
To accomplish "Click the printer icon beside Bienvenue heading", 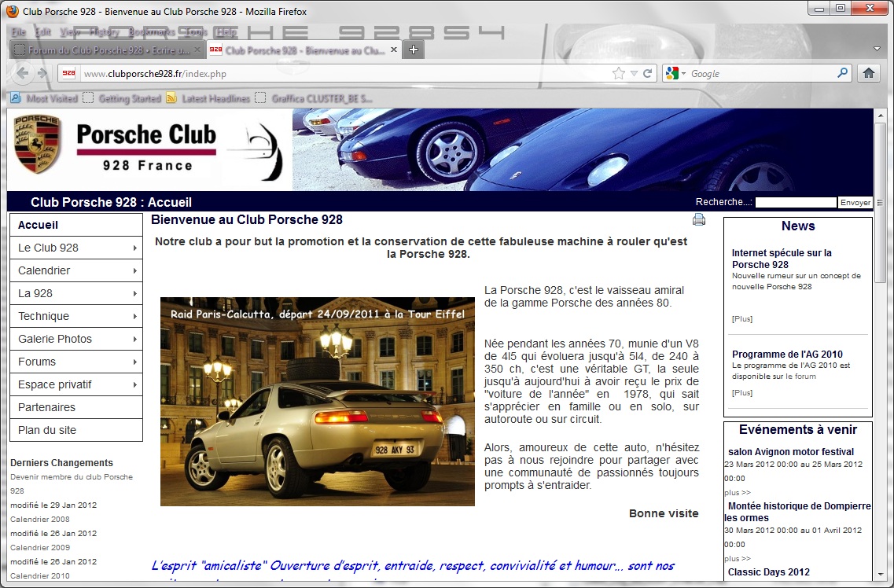I will tap(699, 219).
